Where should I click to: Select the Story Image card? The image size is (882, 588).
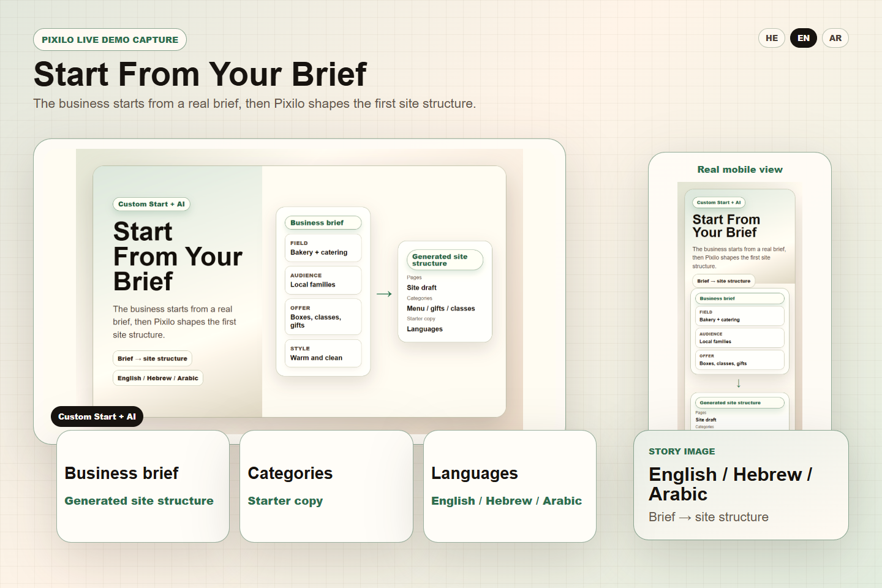coord(741,485)
